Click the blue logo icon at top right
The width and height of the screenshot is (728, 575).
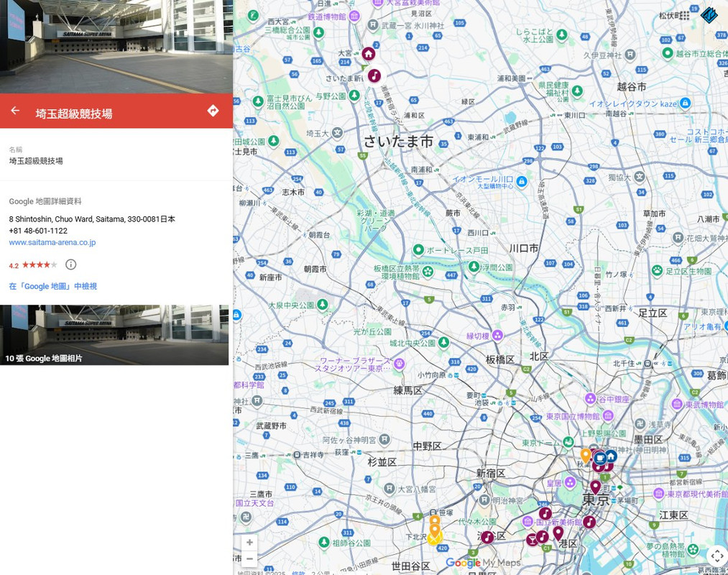709,15
